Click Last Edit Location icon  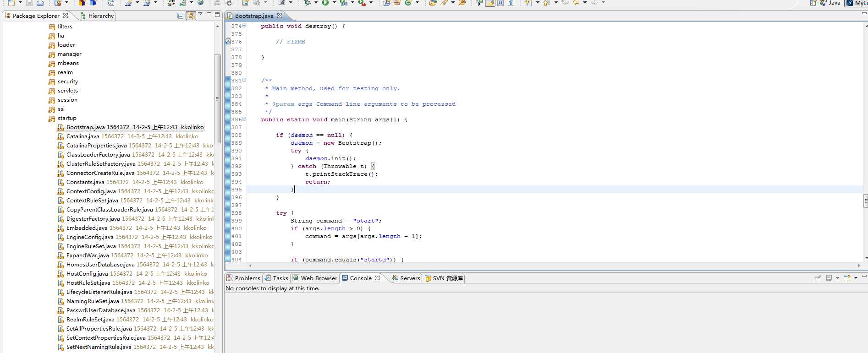pyautogui.click(x=565, y=3)
